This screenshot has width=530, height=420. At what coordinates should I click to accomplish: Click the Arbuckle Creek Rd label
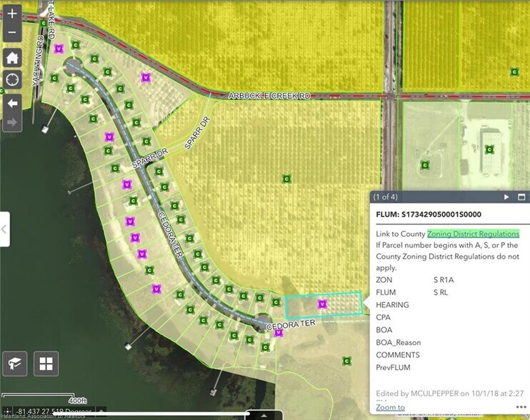[x=269, y=96]
